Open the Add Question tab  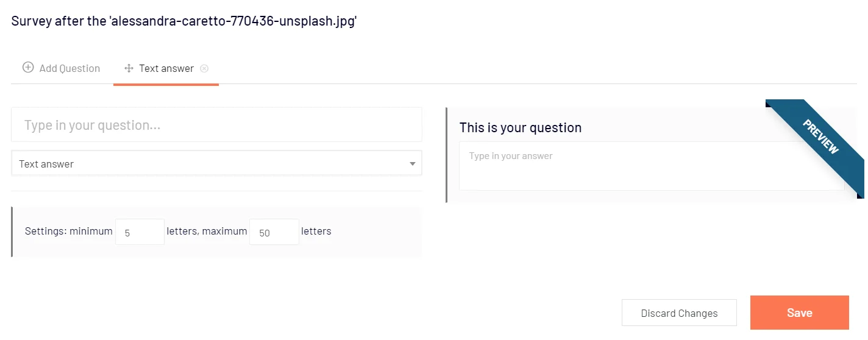pos(62,68)
